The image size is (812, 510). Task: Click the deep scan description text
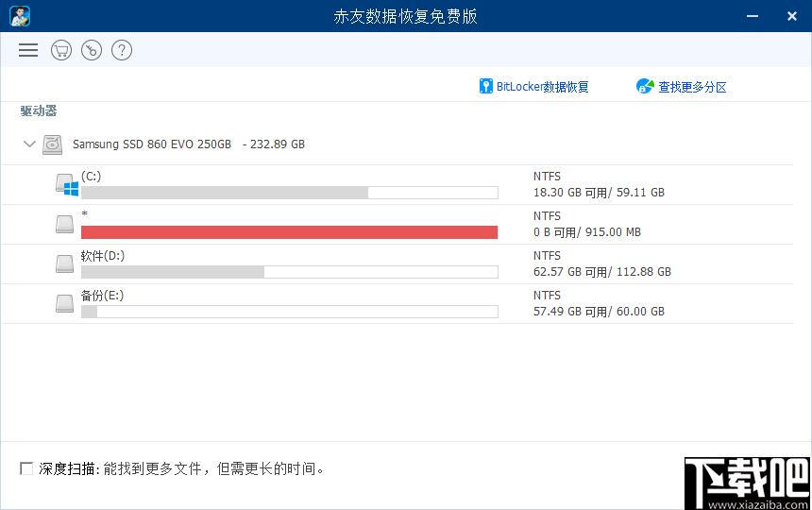214,469
